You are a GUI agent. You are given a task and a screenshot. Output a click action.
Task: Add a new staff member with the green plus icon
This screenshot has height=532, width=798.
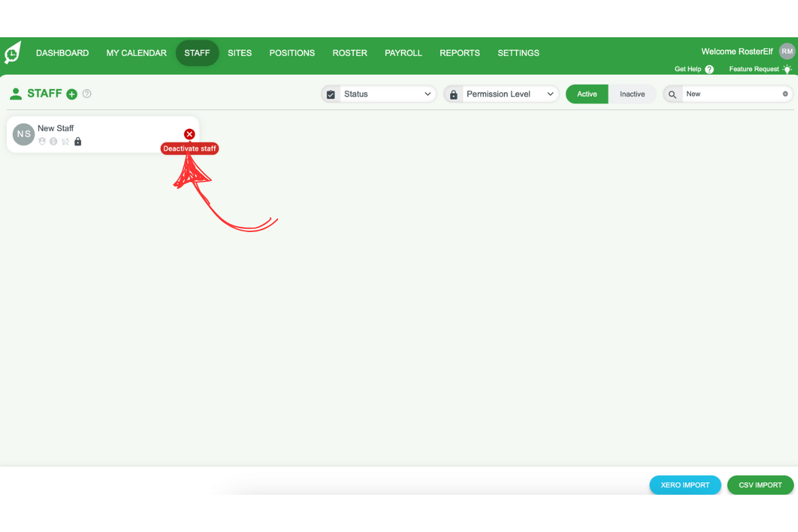(71, 94)
